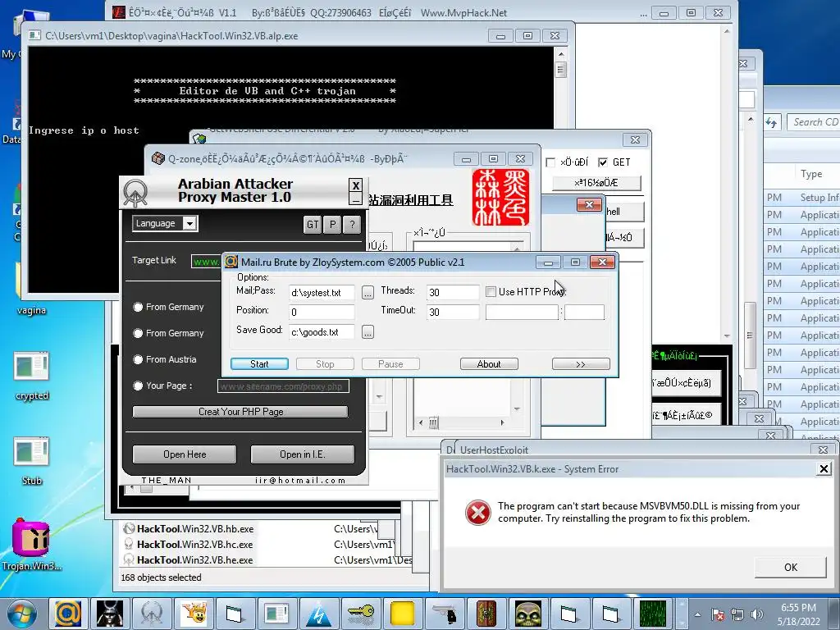Image resolution: width=840 pixels, height=630 pixels.
Task: Open the Stub desktop icon
Action: pyautogui.click(x=32, y=461)
